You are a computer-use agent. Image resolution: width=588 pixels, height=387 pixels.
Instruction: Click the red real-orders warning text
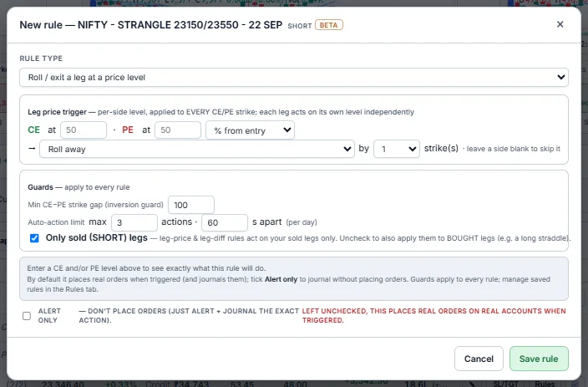[433, 315]
